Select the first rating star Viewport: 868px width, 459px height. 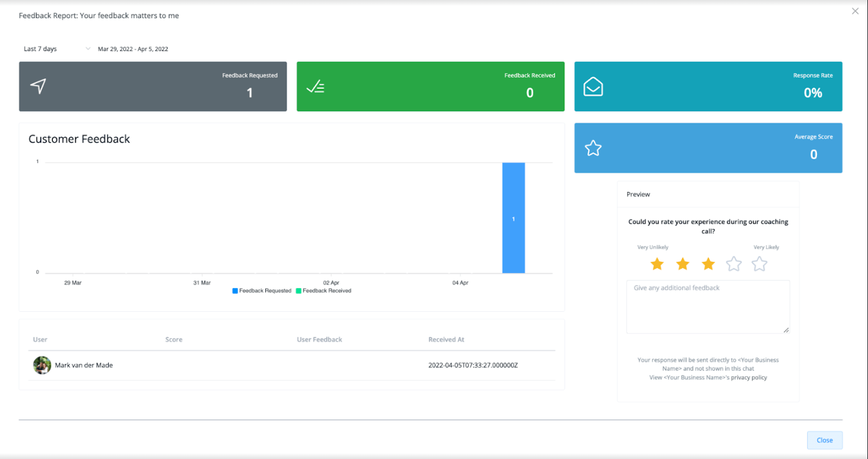(x=657, y=264)
